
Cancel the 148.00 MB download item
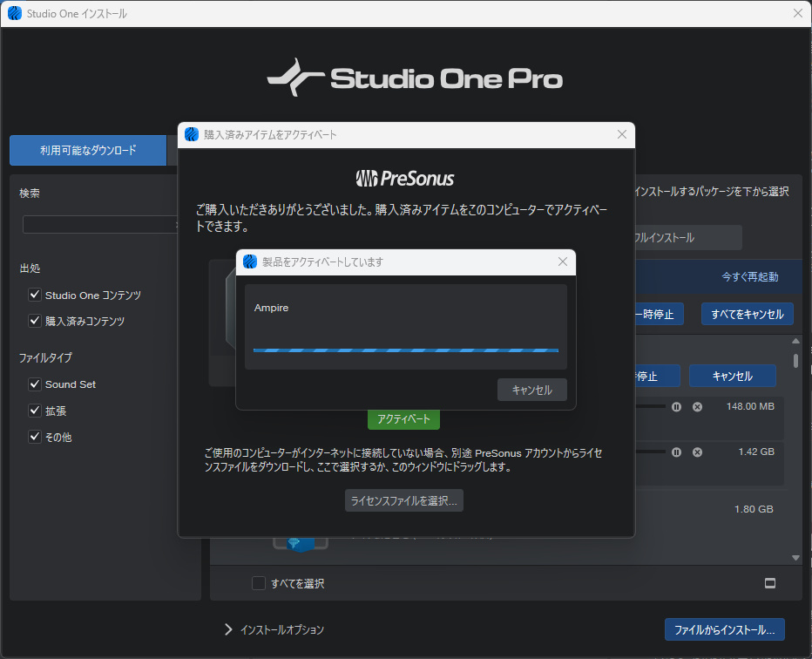[x=697, y=406]
